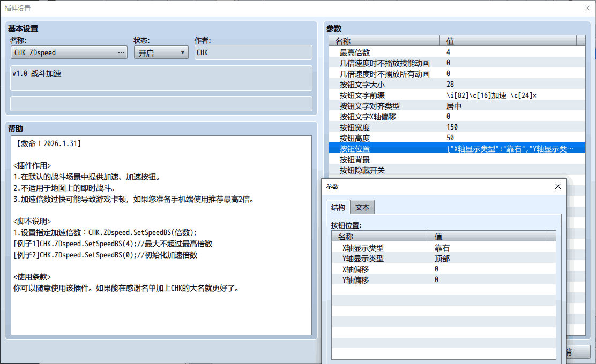Select X轴显示类型 row in sub-dialog
The height and width of the screenshot is (364, 596).
(444, 247)
